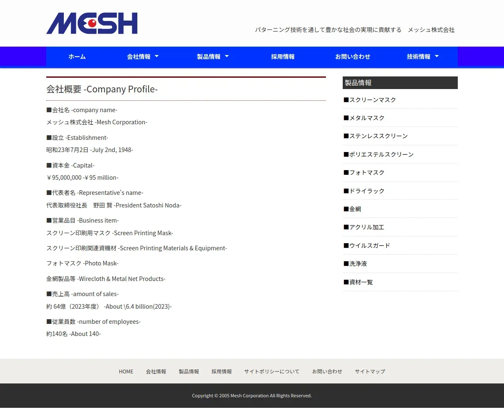Click the footer 会社情報 link
Viewport: 504px width, 420px height.
tap(156, 372)
